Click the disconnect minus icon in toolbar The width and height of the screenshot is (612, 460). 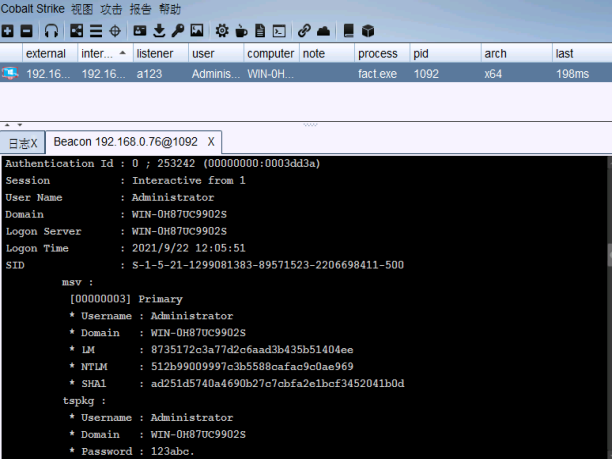point(26,31)
